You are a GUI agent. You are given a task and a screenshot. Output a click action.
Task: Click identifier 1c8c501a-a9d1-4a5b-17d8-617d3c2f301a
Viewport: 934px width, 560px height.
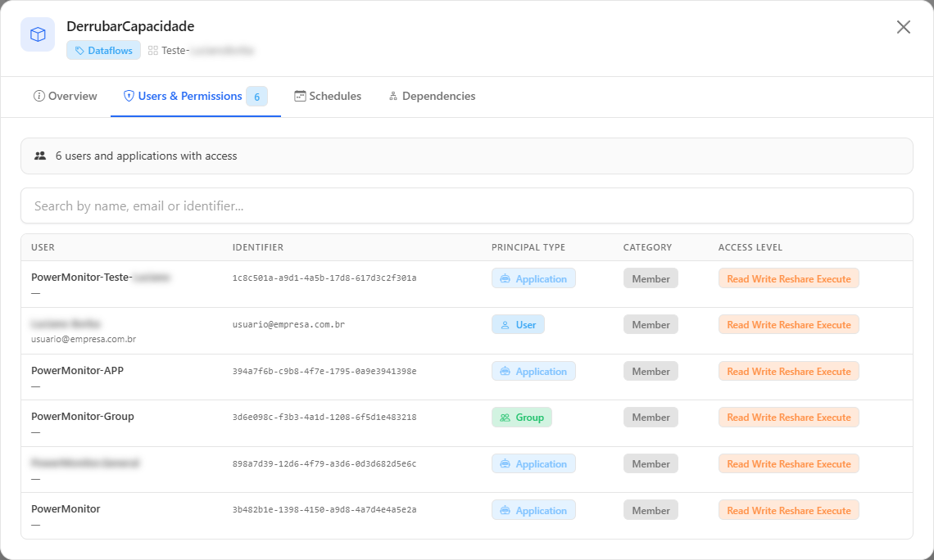tap(324, 278)
